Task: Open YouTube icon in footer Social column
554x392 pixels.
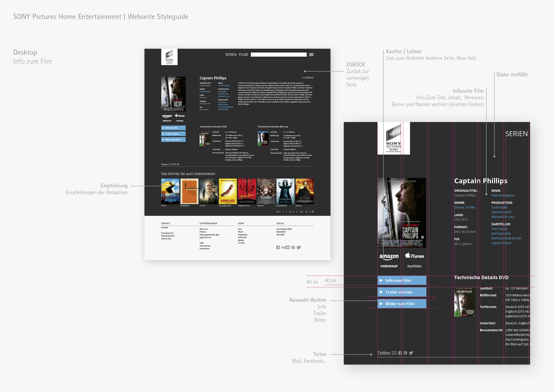Action: [286, 247]
